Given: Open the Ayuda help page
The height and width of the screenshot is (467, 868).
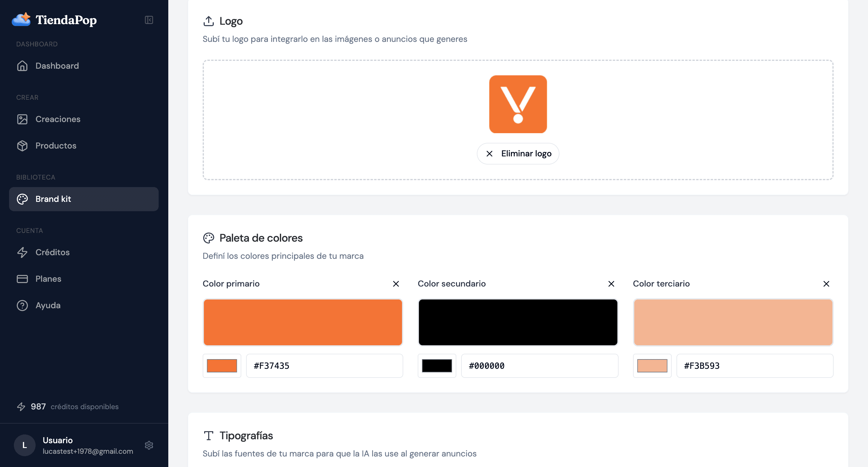Looking at the screenshot, I should [48, 306].
